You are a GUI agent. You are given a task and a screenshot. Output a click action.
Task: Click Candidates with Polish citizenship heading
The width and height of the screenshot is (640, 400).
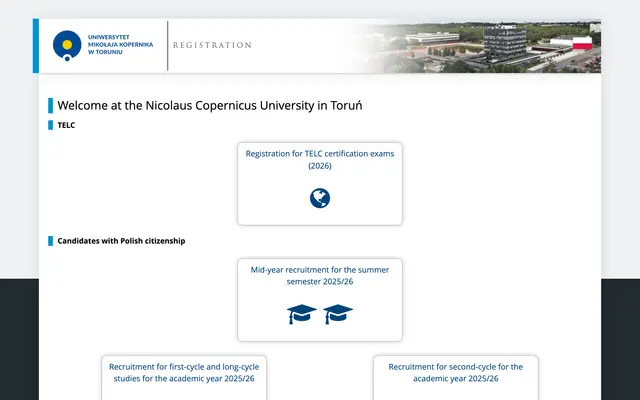click(121, 241)
